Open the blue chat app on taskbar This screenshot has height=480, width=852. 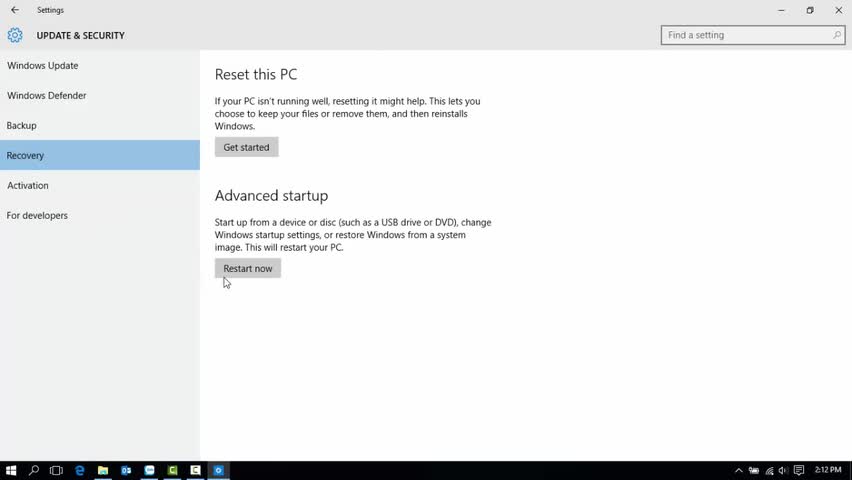coord(149,470)
